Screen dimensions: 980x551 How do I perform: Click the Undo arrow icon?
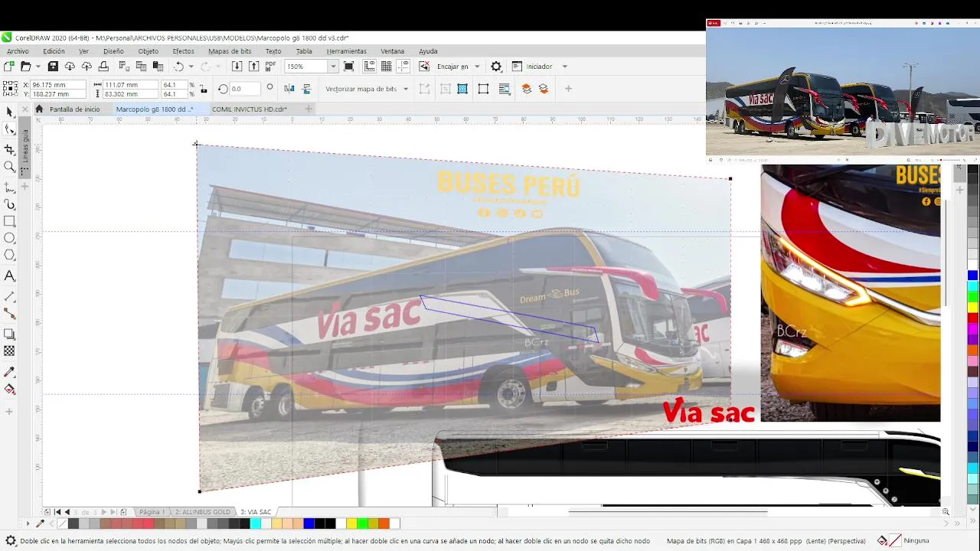pyautogui.click(x=178, y=67)
